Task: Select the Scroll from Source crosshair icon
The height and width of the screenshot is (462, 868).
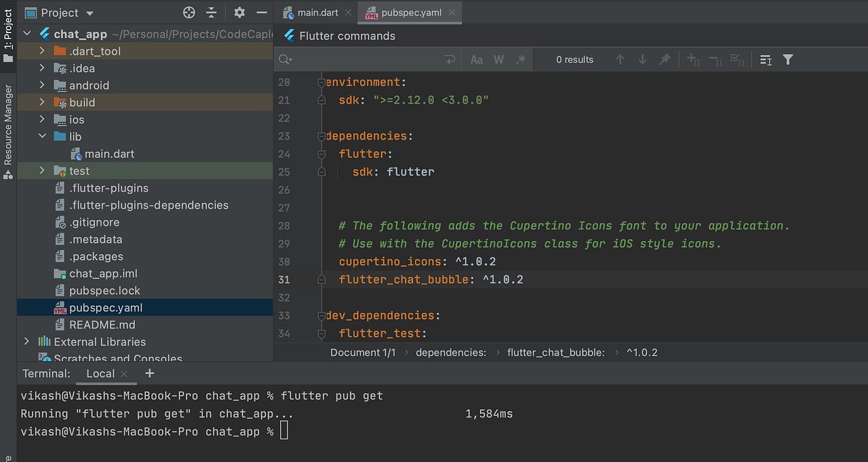Action: click(188, 12)
